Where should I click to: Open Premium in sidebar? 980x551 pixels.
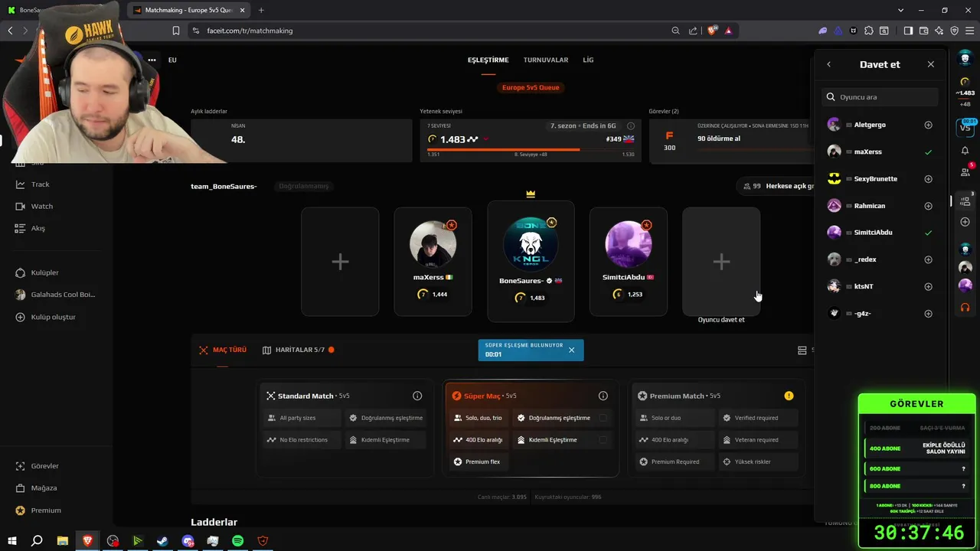(45, 510)
